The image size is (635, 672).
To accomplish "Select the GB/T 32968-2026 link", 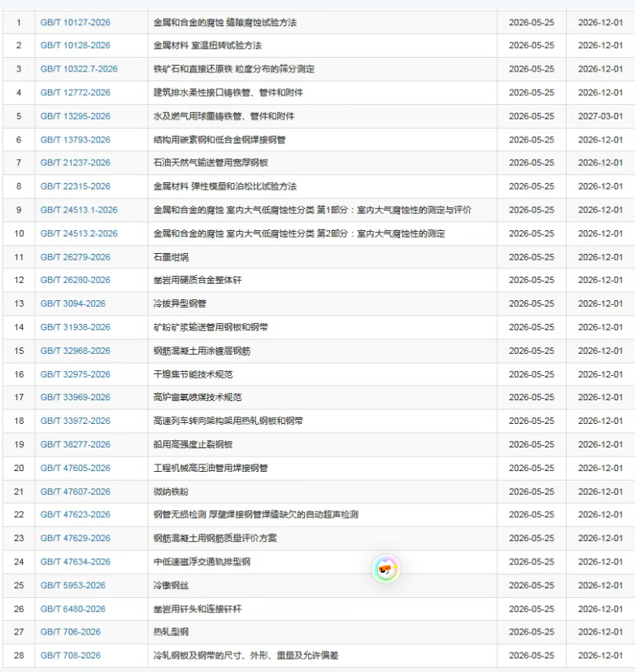I will tap(76, 350).
